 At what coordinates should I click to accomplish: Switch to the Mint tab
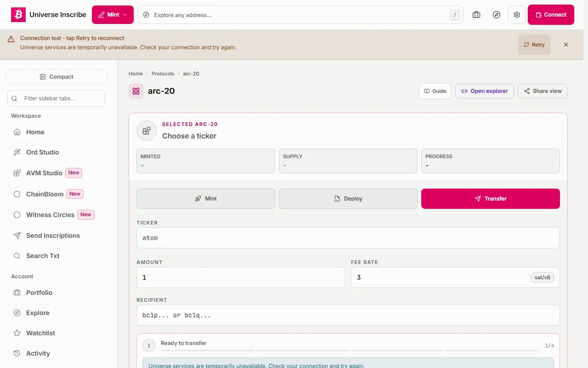point(206,199)
